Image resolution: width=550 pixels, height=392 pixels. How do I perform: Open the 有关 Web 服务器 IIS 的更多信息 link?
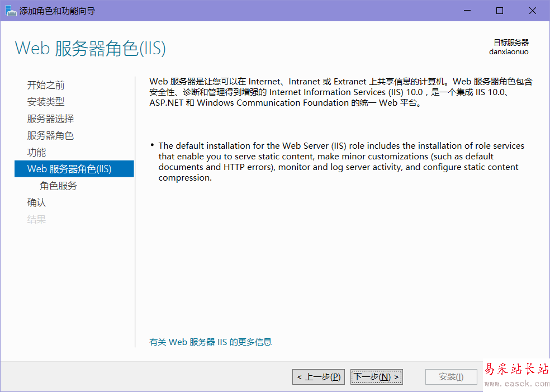[211, 342]
